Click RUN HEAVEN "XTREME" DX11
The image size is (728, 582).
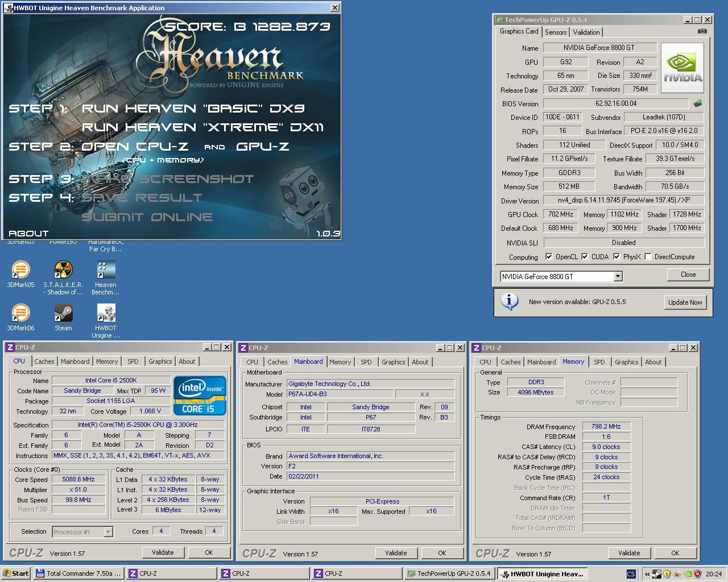click(202, 127)
